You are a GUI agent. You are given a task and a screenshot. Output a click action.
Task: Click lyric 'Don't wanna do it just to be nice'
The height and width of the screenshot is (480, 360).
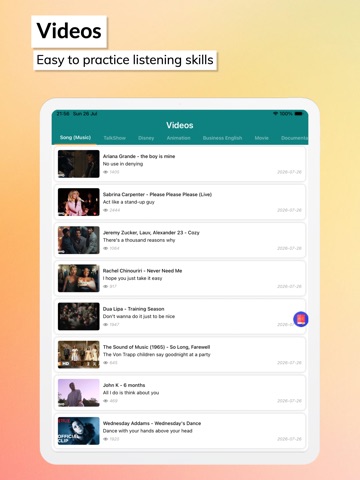(139, 316)
